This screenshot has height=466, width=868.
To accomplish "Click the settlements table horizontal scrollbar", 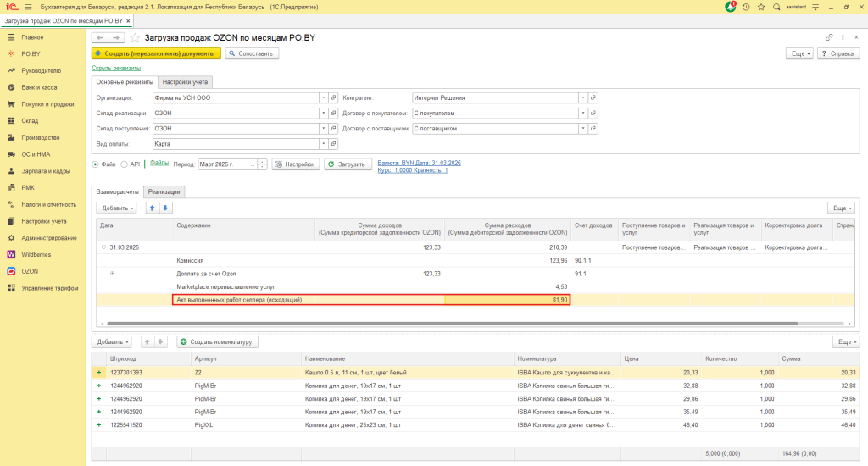I will [452, 323].
